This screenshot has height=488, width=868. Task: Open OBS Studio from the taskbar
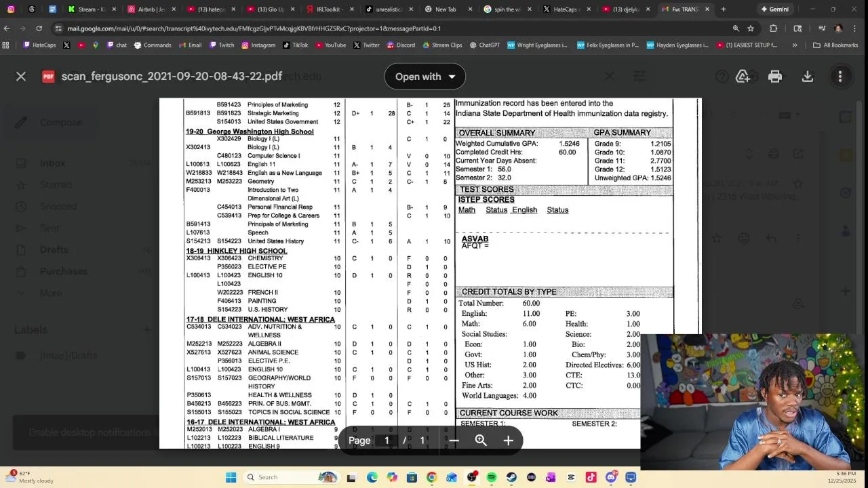coord(472,477)
